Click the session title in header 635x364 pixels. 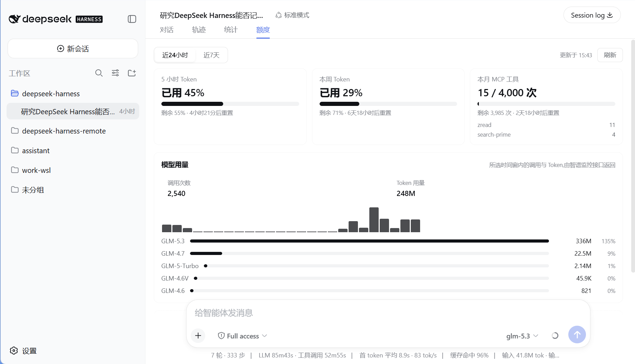click(x=211, y=16)
